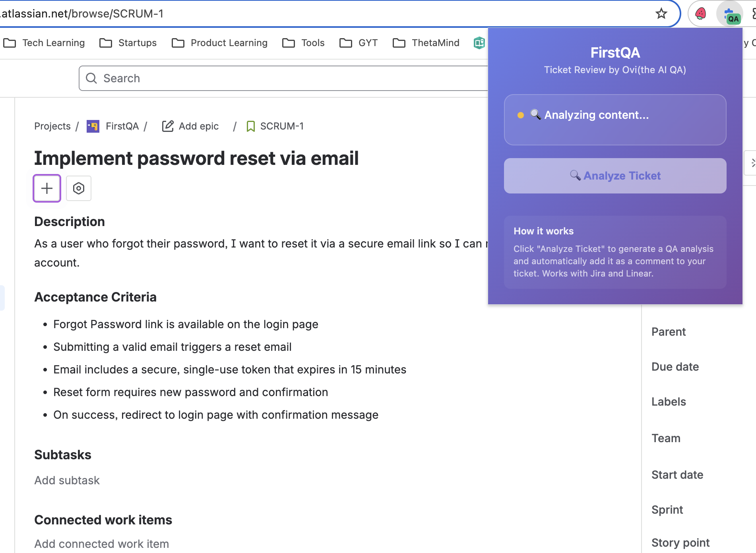Click into the Jira Search field
Image resolution: width=756 pixels, height=553 pixels.
[278, 78]
